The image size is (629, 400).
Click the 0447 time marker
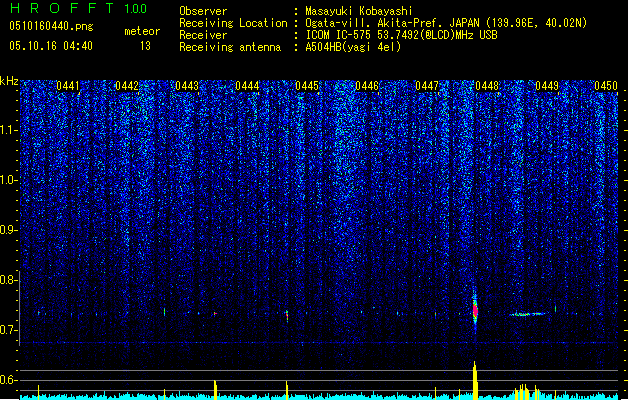pyautogui.click(x=427, y=86)
